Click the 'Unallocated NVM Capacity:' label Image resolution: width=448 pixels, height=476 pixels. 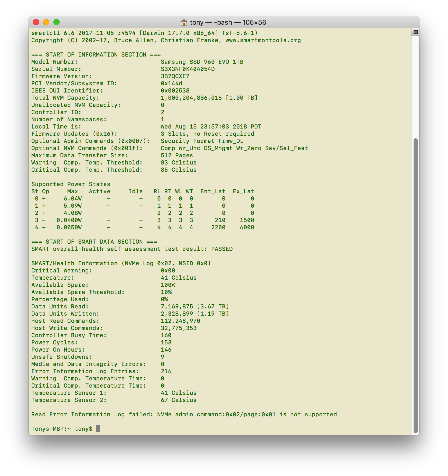[76, 105]
